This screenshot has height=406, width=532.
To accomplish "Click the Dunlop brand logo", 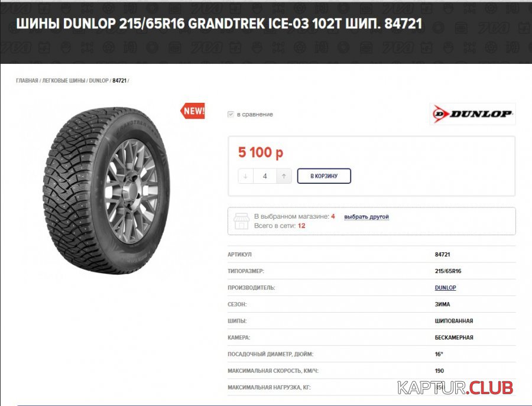I will 473,114.
